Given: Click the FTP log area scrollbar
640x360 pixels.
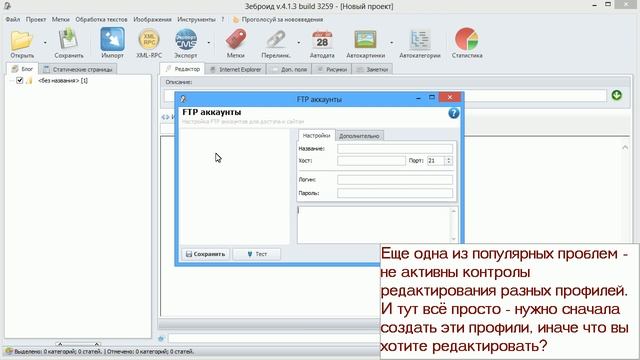Looking at the screenshot, I should (x=453, y=225).
